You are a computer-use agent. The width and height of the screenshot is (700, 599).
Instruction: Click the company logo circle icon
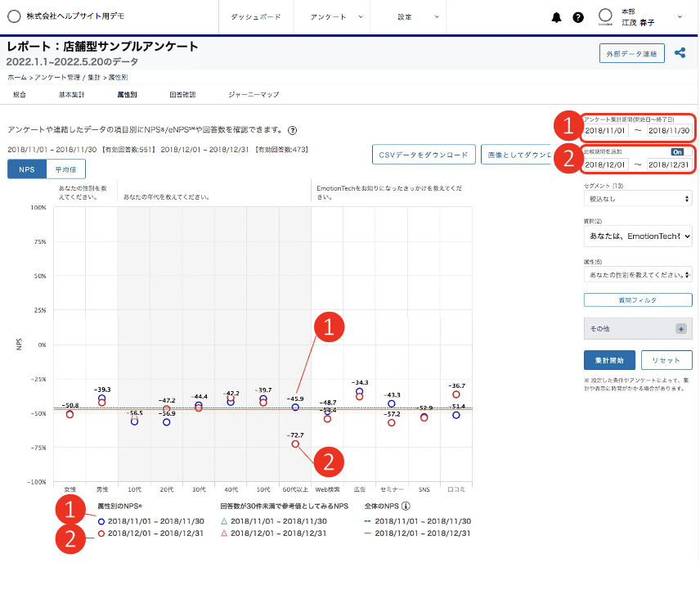pyautogui.click(x=13, y=17)
